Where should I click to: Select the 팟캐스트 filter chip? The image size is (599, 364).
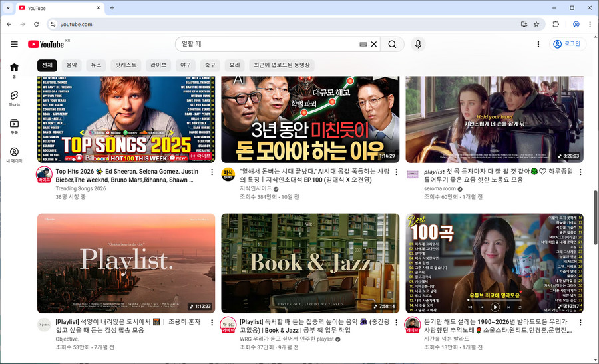click(126, 65)
